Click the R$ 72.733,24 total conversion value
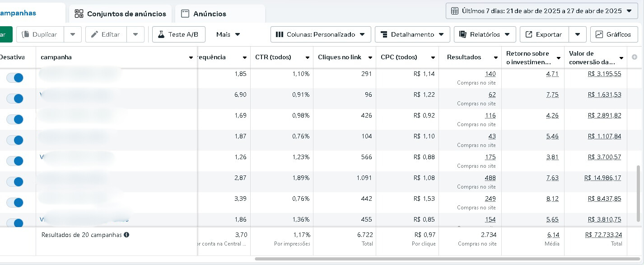This screenshot has height=265, width=644. 603,235
